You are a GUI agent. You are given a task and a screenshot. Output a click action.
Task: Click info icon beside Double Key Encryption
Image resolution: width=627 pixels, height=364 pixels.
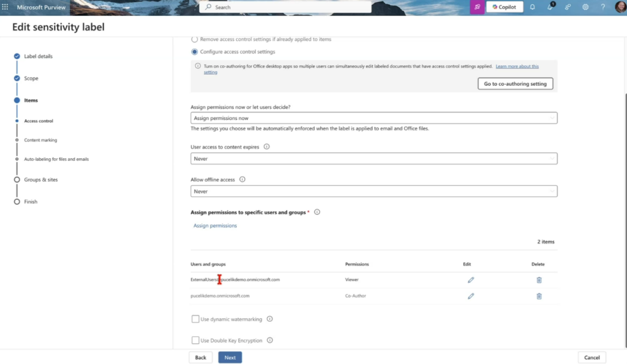coord(270,340)
